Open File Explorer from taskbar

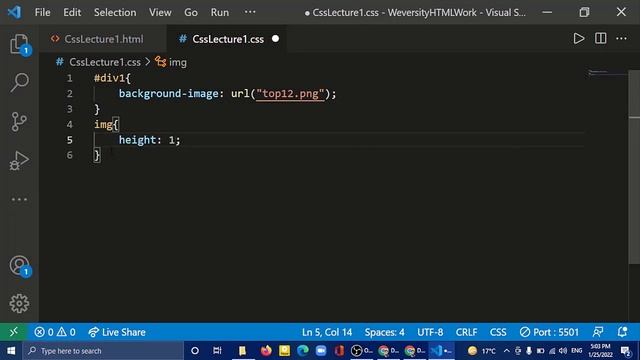242,351
